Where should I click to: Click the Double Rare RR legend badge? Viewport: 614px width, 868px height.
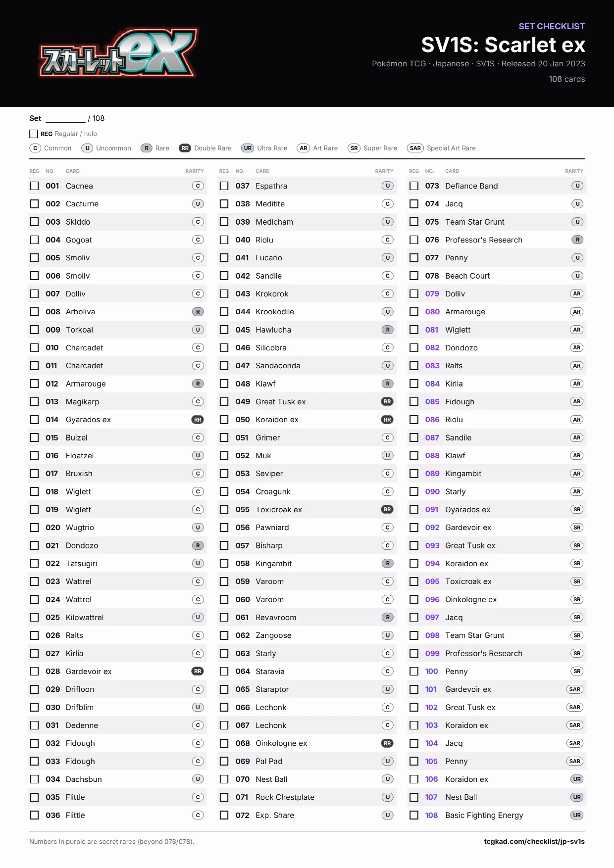185,148
